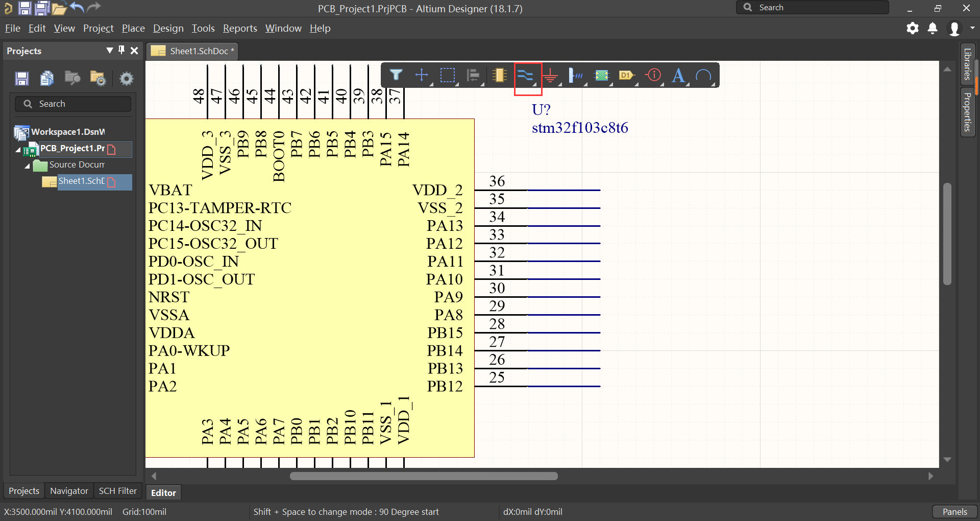This screenshot has width=980, height=521.
Task: Click the Save icon in title bar
Action: pos(24,8)
